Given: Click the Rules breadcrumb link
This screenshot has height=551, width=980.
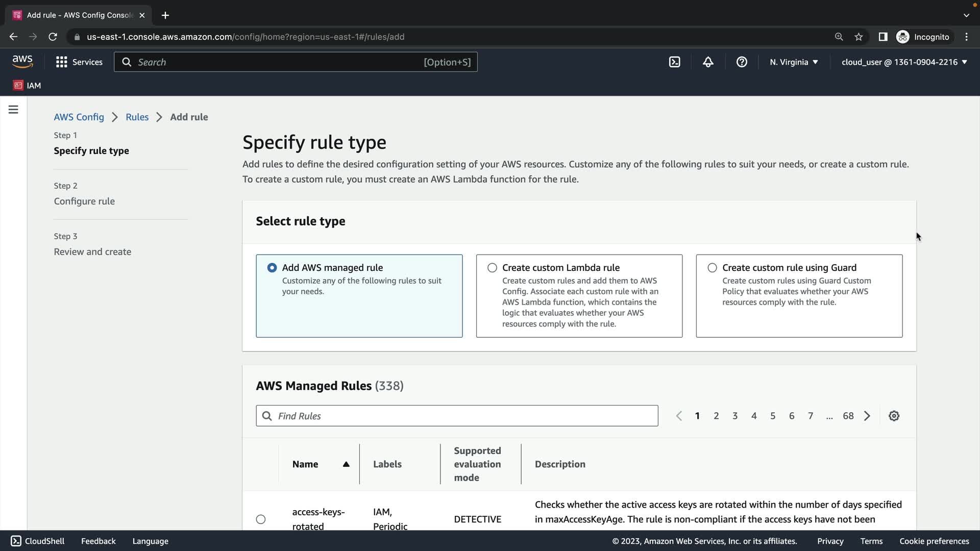Looking at the screenshot, I should 137,117.
